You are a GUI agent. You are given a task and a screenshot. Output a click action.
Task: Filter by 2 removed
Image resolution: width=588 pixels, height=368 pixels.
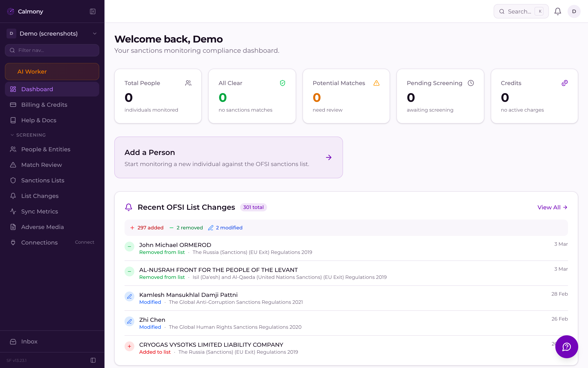186,228
